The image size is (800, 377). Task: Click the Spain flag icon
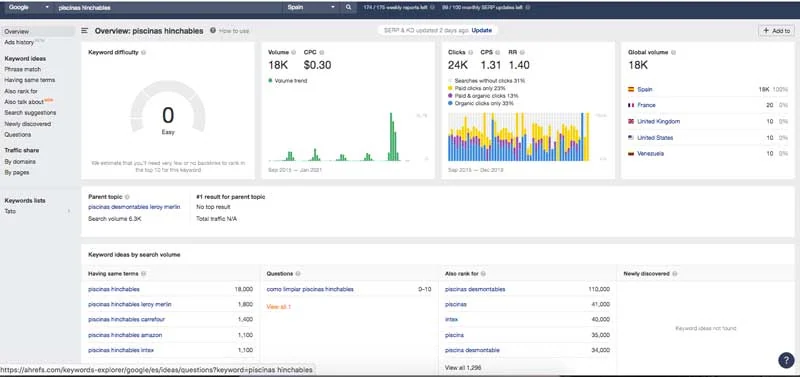tap(631, 89)
